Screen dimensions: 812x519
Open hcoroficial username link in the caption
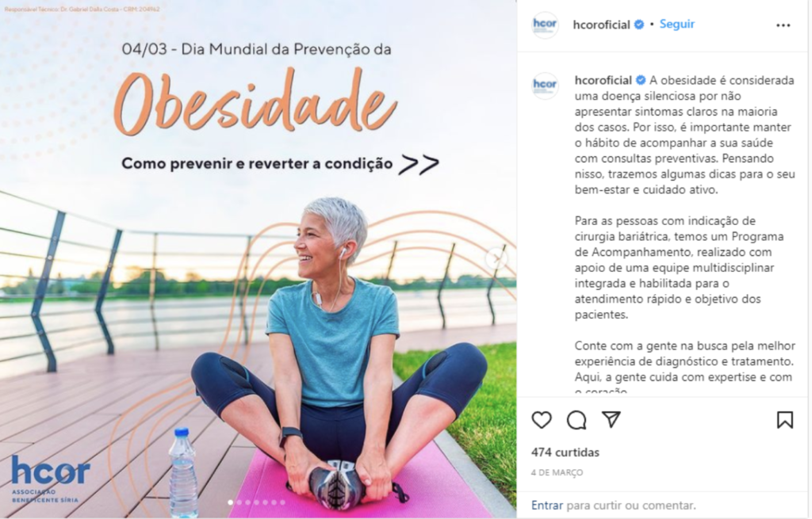[603, 80]
